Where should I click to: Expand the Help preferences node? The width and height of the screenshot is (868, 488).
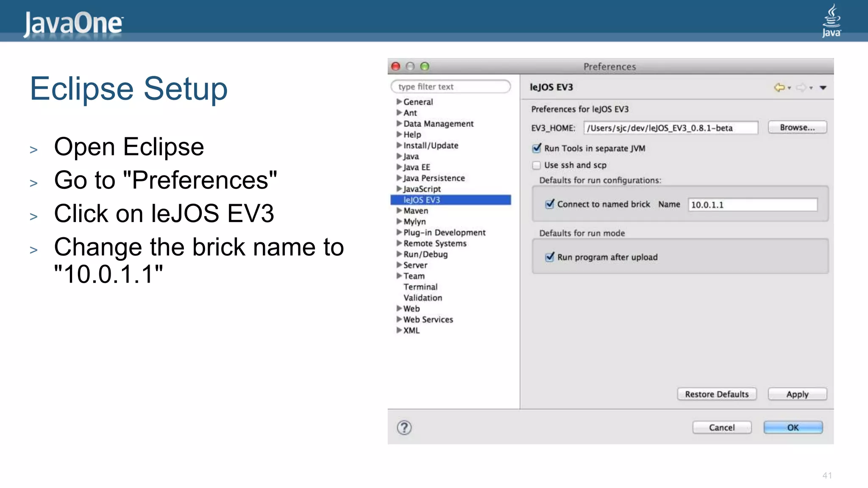click(399, 134)
